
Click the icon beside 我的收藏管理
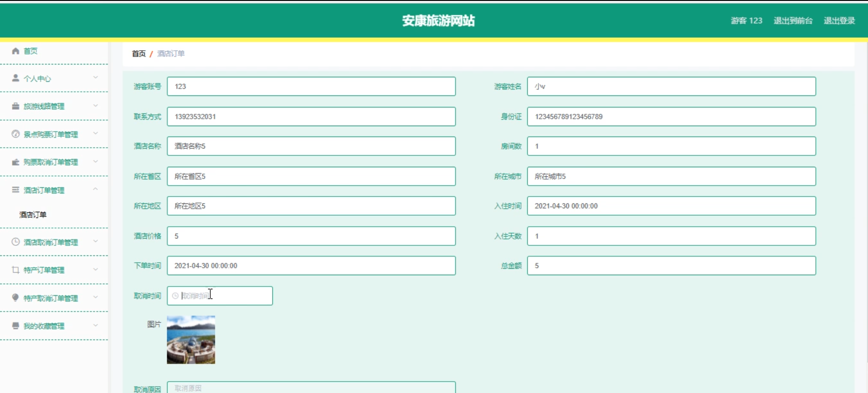tap(16, 325)
